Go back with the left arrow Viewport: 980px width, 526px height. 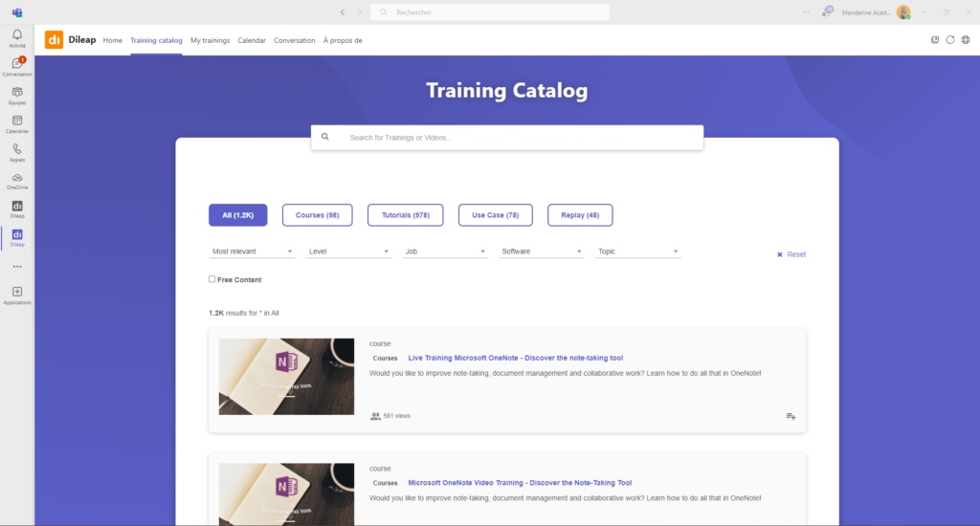pyautogui.click(x=343, y=11)
